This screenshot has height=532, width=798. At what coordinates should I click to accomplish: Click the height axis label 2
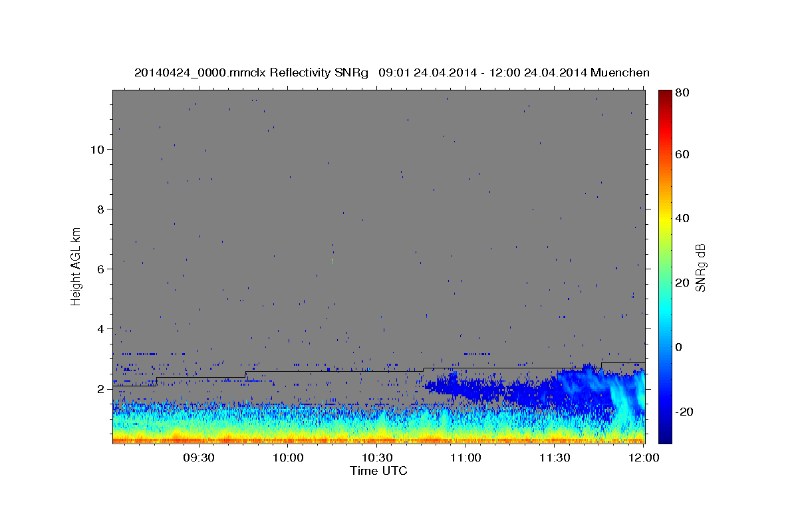click(101, 389)
